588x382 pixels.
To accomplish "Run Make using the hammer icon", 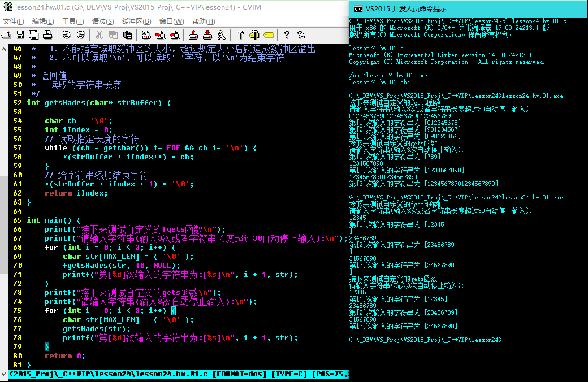I will (240, 35).
